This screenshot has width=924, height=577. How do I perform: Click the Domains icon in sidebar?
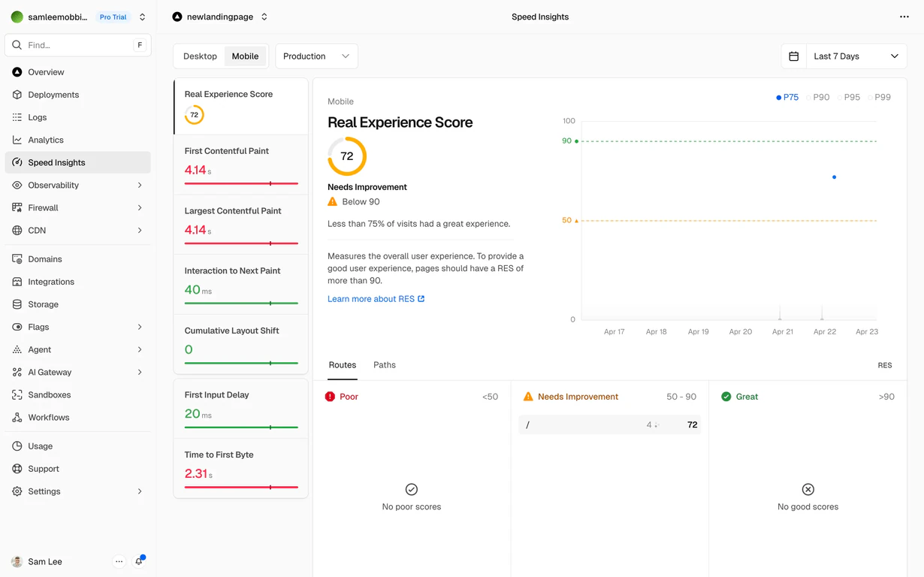pyautogui.click(x=17, y=259)
